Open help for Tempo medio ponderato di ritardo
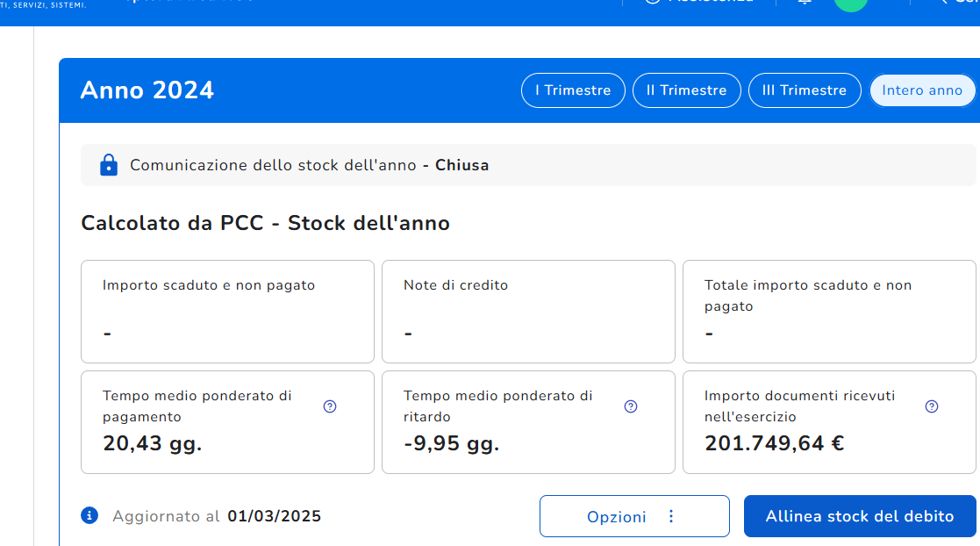This screenshot has height=546, width=980. [631, 406]
